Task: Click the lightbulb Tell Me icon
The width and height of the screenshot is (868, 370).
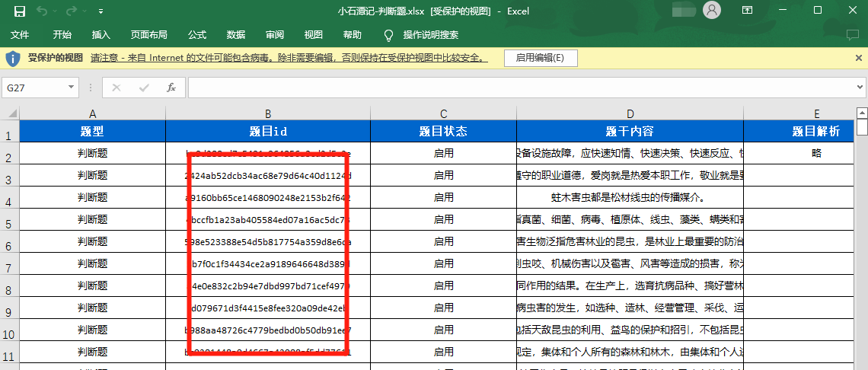Action: [388, 35]
